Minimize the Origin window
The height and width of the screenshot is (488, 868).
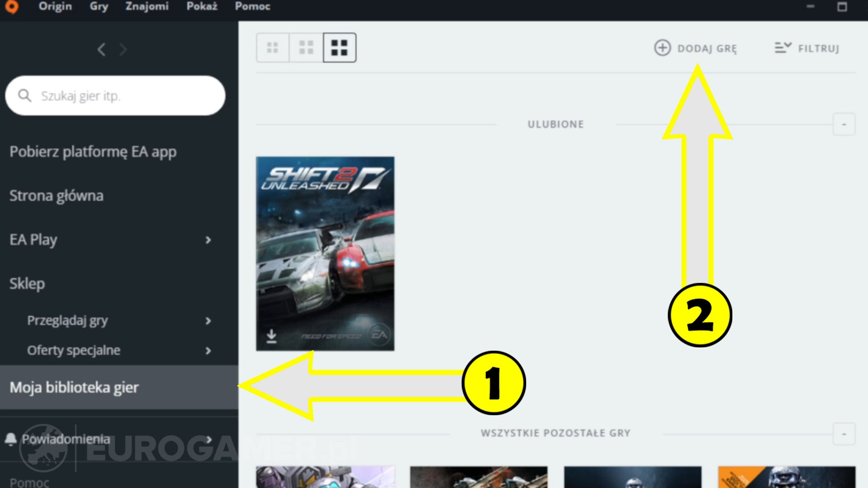[x=811, y=6]
